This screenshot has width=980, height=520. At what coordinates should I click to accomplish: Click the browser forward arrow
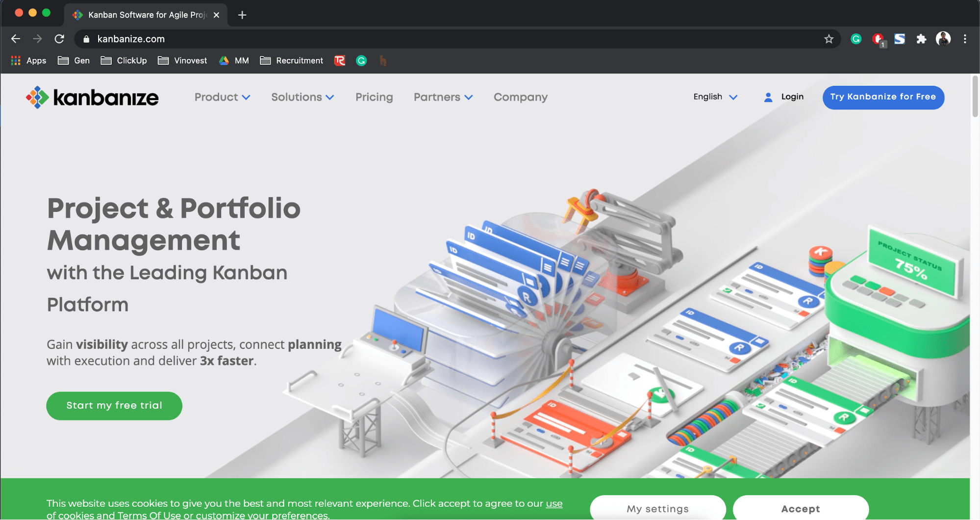(x=37, y=39)
